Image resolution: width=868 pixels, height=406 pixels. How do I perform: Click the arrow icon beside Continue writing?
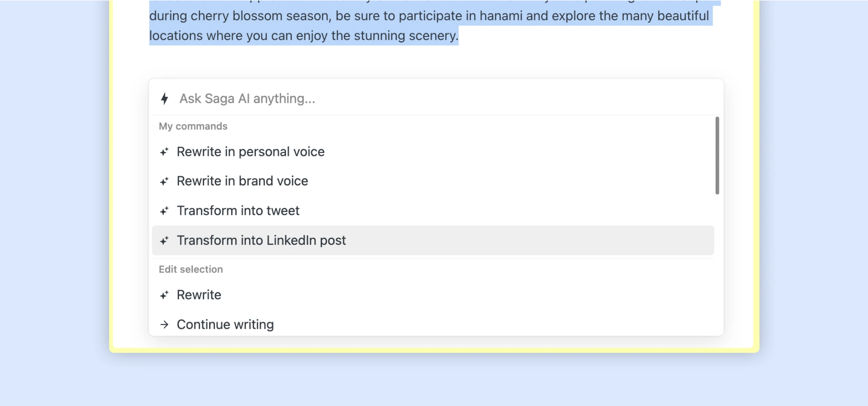coord(165,325)
